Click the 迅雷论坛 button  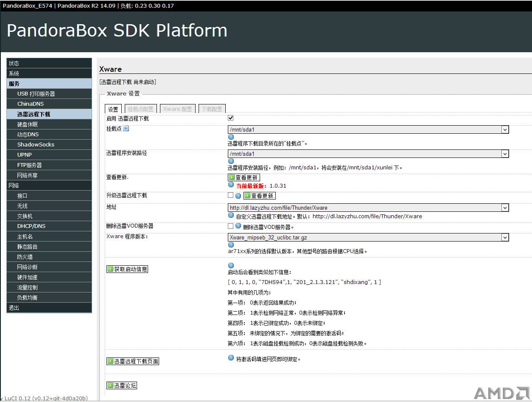[122, 385]
